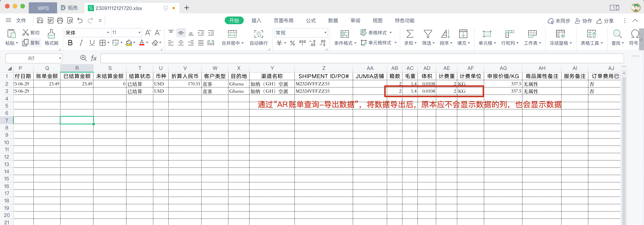
Task: Select the Format Painter (格式刷) tool
Action: click(x=51, y=37)
